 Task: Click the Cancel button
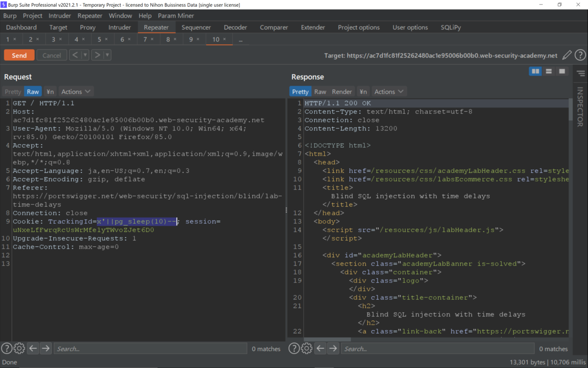click(51, 55)
